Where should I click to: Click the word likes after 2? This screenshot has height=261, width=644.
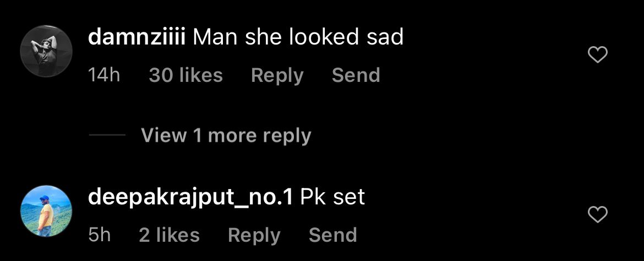click(x=178, y=235)
